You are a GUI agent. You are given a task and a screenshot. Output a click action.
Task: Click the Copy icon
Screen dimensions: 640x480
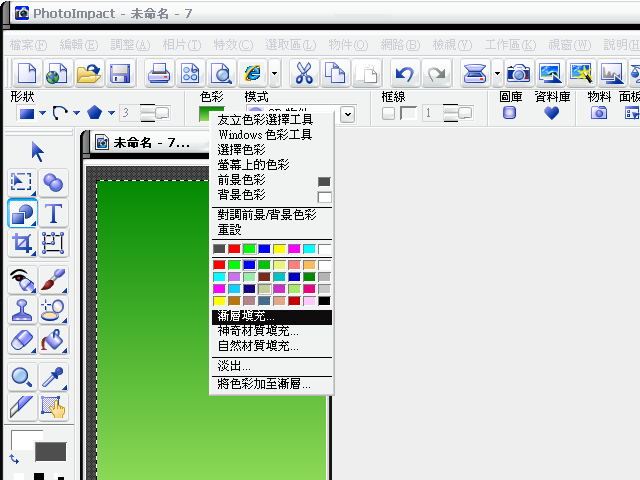pos(335,73)
